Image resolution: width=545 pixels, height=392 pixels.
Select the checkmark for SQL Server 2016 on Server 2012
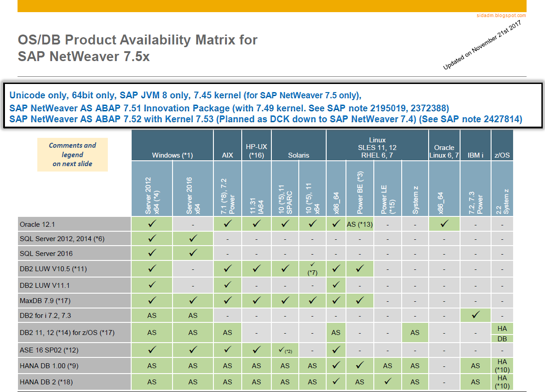[151, 253]
